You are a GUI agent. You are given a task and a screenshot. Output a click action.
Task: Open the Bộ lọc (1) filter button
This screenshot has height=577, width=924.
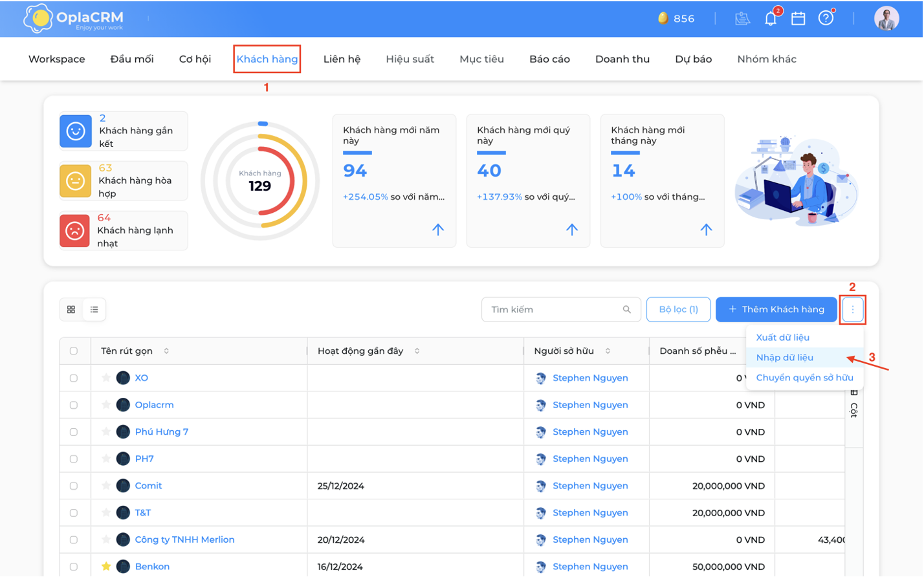pos(678,310)
